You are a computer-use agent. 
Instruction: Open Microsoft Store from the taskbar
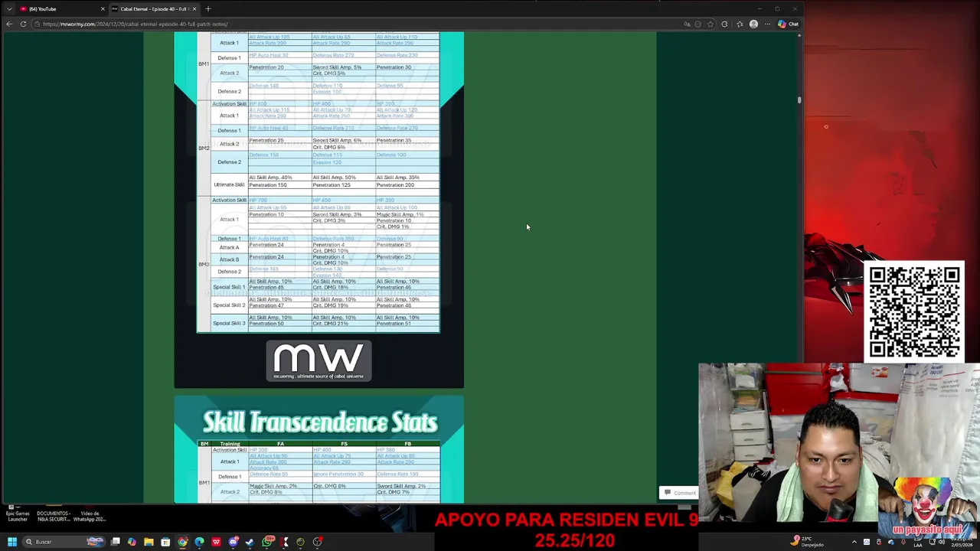tap(165, 542)
